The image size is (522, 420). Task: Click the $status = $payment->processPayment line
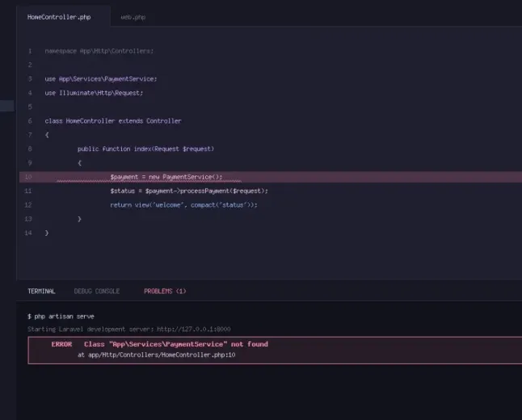click(x=189, y=191)
